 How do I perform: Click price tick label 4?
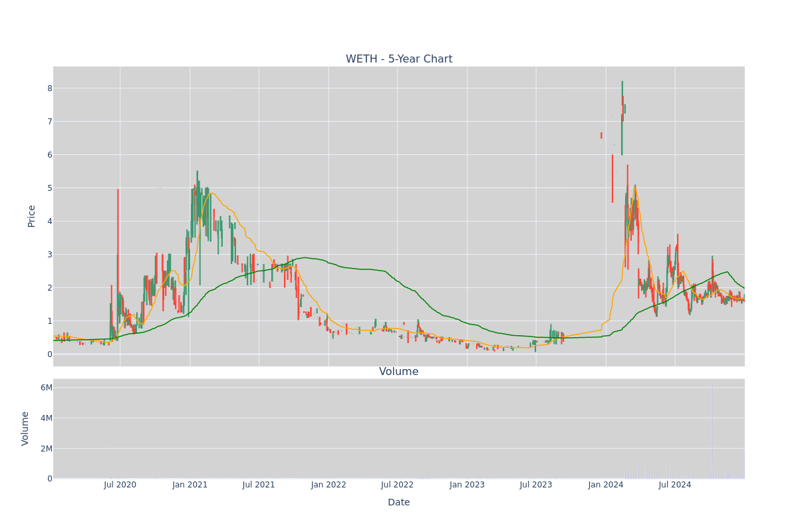(49, 221)
